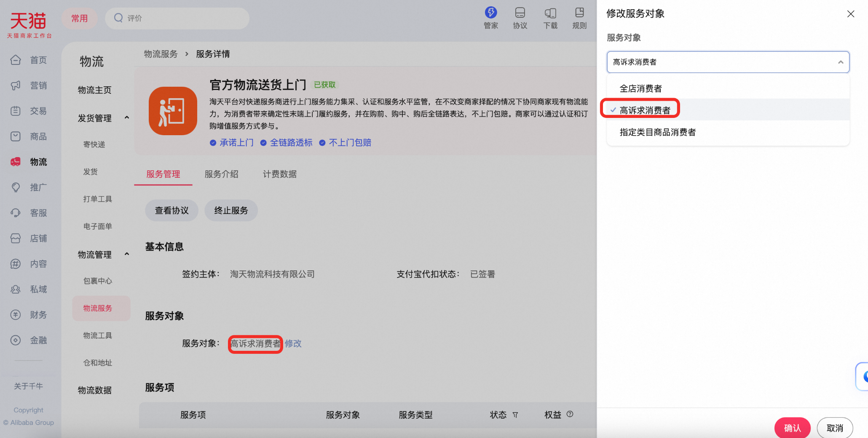
Task: Click the 下载 icon in header
Action: (550, 13)
